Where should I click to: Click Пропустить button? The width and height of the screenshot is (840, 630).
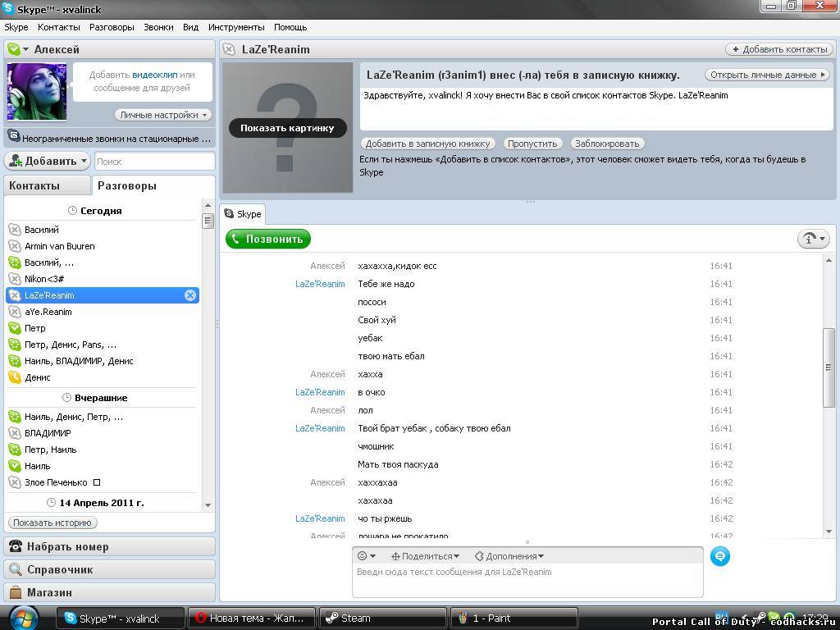(x=532, y=144)
